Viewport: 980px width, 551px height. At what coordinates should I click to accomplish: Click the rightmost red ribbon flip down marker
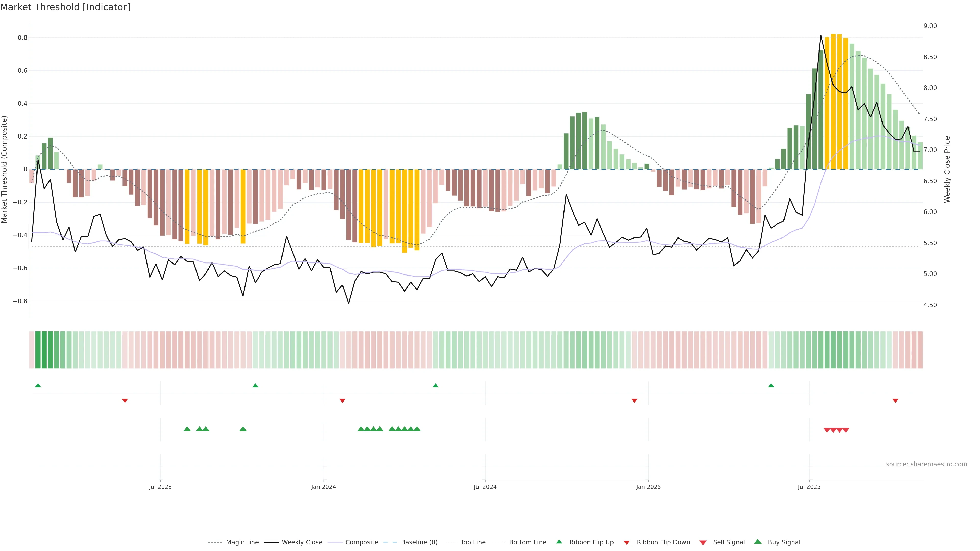coord(895,400)
